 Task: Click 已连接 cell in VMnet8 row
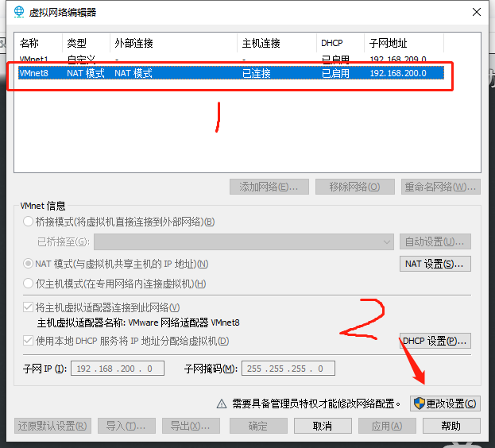tap(257, 73)
